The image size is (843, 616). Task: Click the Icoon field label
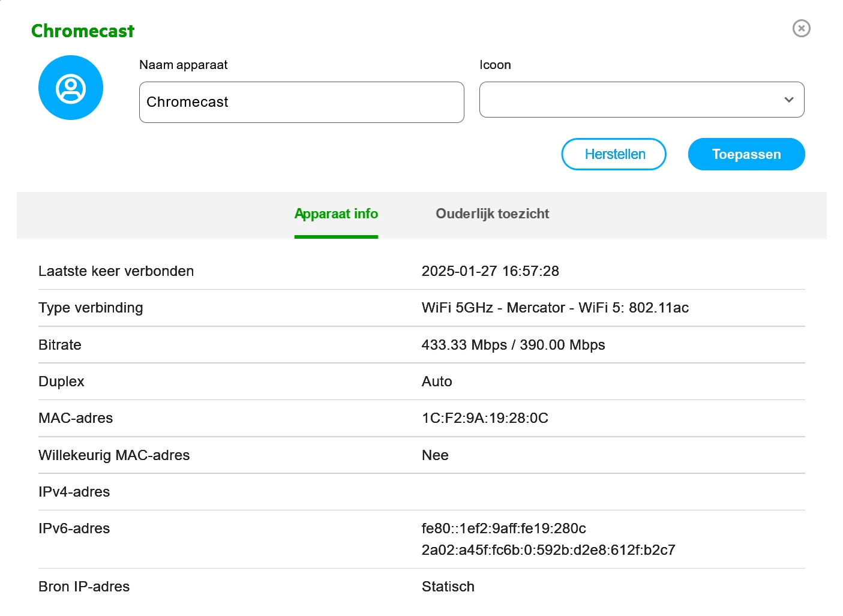pyautogui.click(x=495, y=65)
